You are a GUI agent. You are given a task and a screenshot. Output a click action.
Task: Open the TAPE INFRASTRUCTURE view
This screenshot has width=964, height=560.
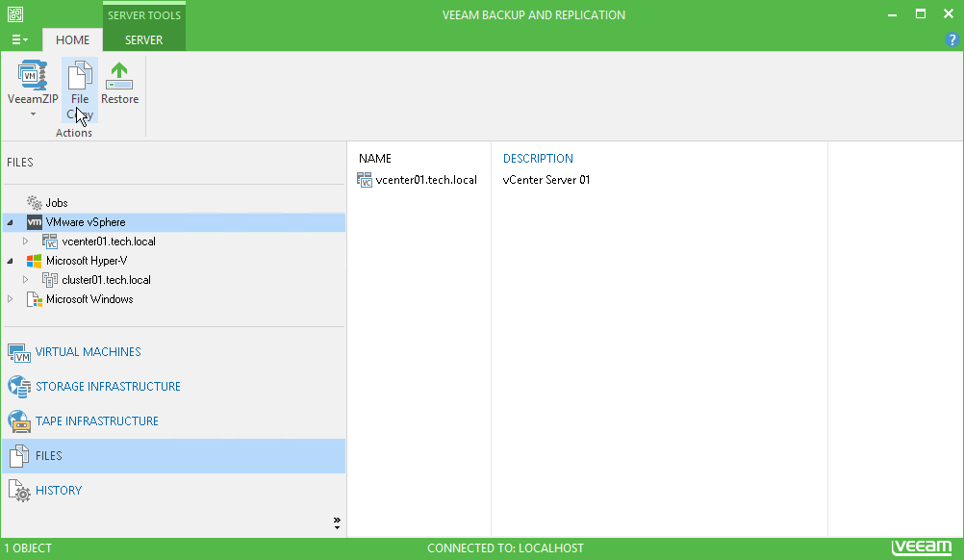(x=97, y=421)
